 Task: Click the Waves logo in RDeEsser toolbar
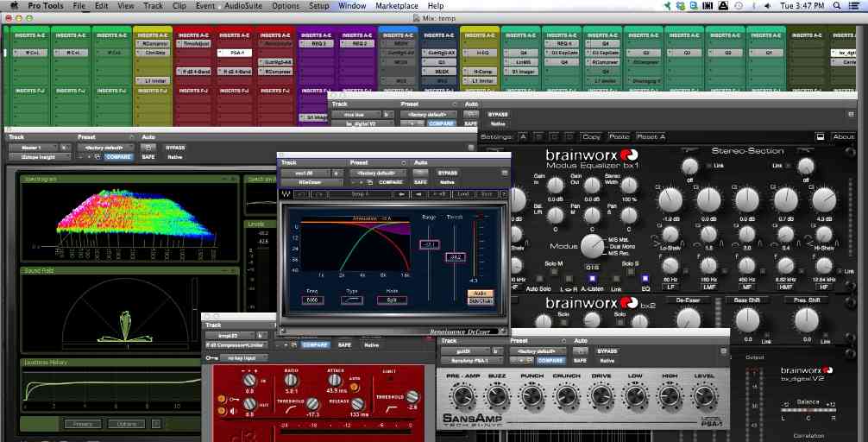286,194
